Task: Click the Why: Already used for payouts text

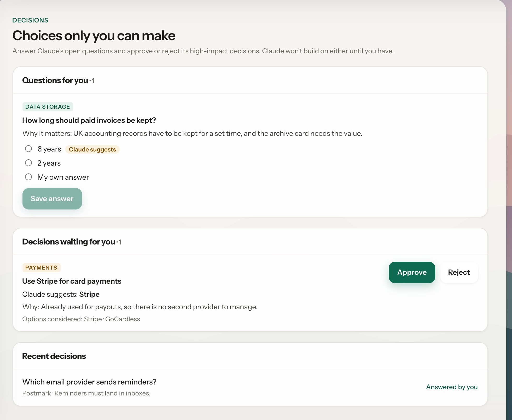Action: [x=140, y=307]
